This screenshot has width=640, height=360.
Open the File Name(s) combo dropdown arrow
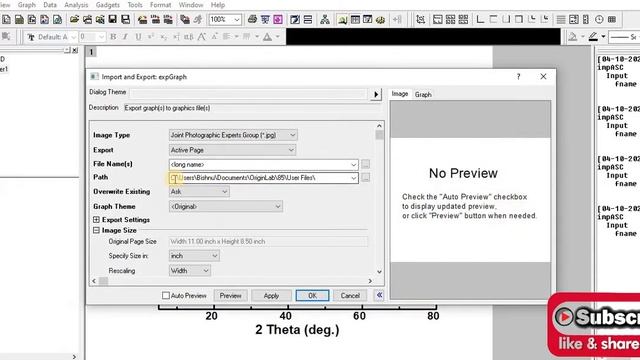(x=353, y=164)
